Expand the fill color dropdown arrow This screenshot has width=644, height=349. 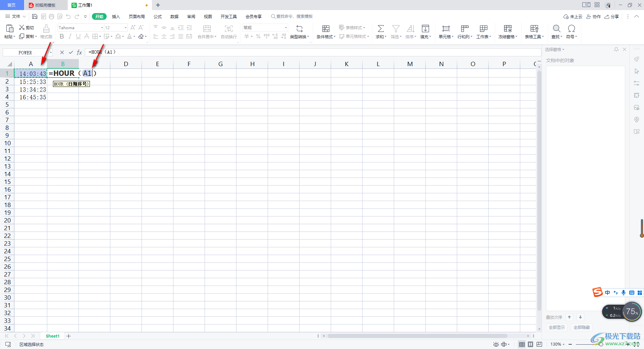[x=123, y=37]
